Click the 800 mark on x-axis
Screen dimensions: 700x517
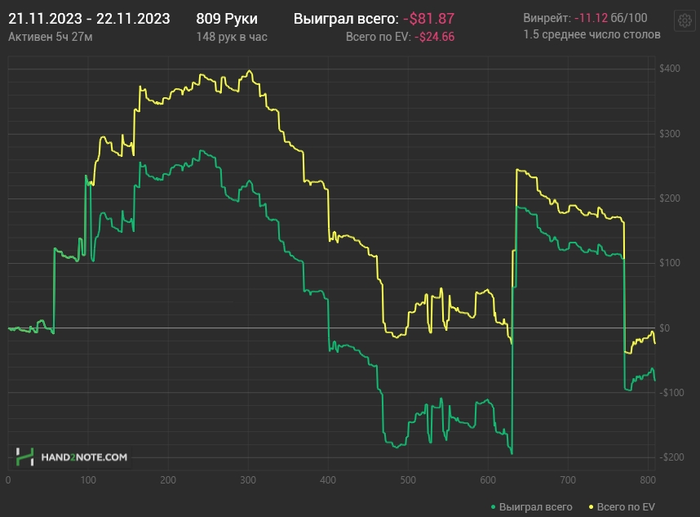[x=647, y=478]
